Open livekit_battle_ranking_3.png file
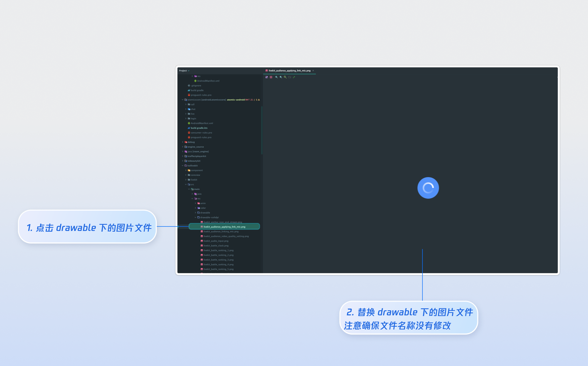This screenshot has height=366, width=588. [218, 260]
